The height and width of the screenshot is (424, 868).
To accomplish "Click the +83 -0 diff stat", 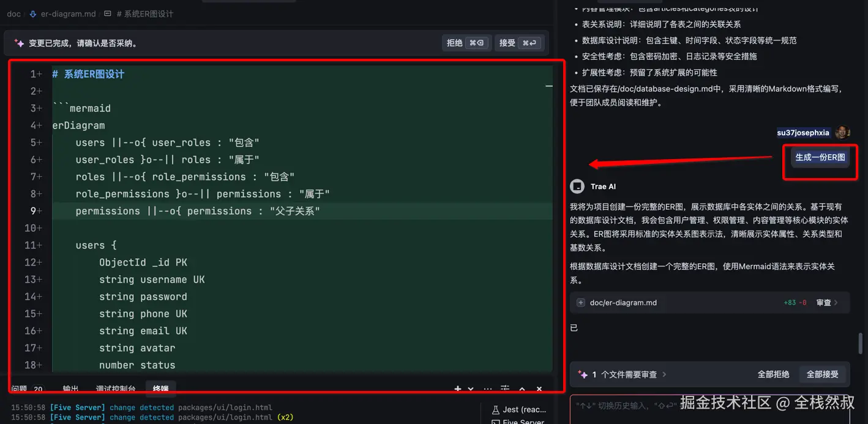I will (795, 303).
